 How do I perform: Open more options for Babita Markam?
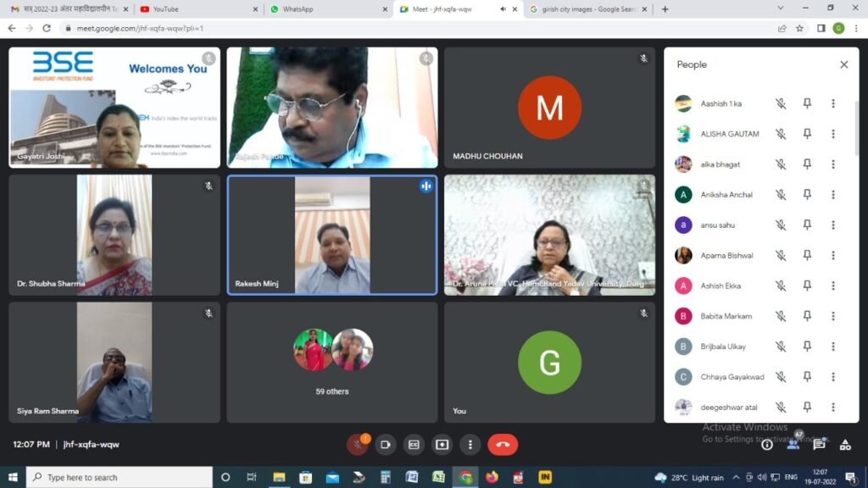pos(833,316)
